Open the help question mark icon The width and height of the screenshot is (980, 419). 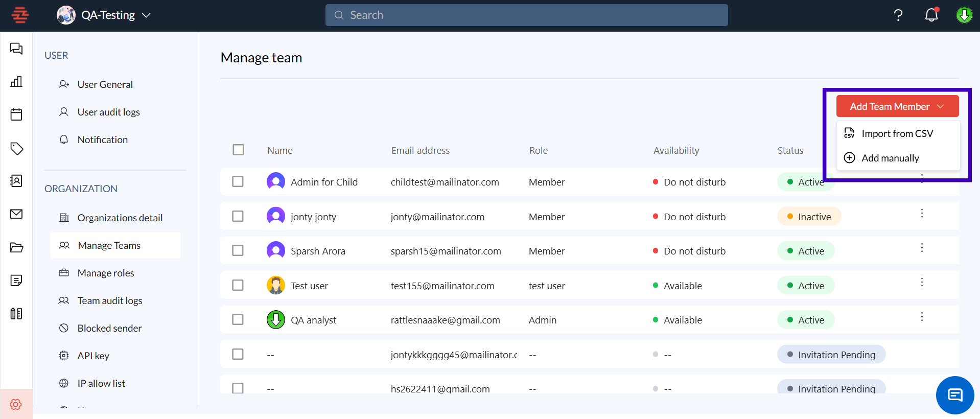tap(898, 15)
